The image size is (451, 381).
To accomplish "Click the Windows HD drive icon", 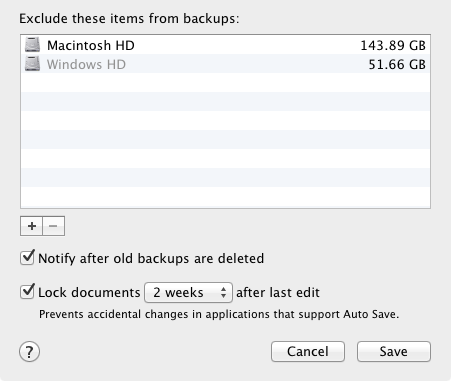I will 32,64.
